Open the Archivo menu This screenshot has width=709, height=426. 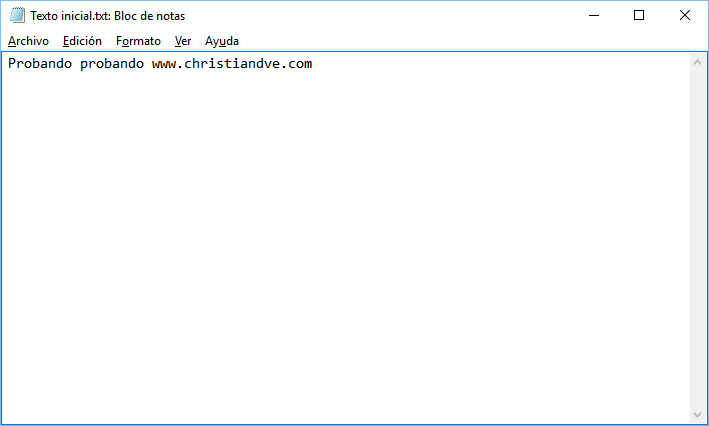pyautogui.click(x=28, y=41)
